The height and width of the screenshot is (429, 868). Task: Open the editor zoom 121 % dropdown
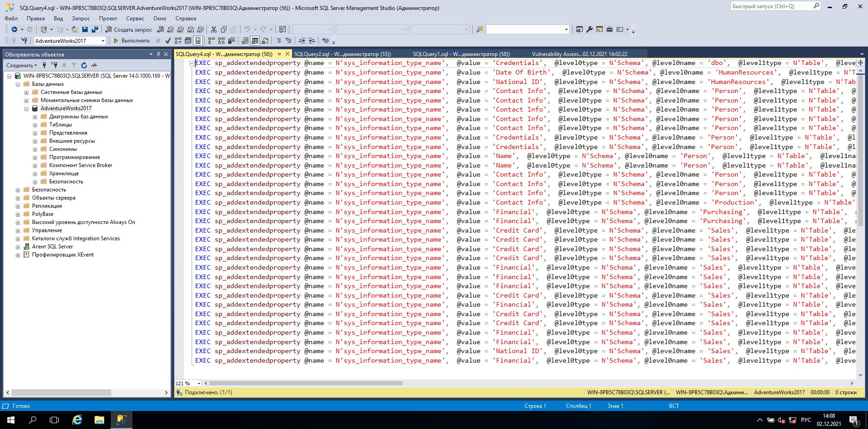pyautogui.click(x=199, y=383)
